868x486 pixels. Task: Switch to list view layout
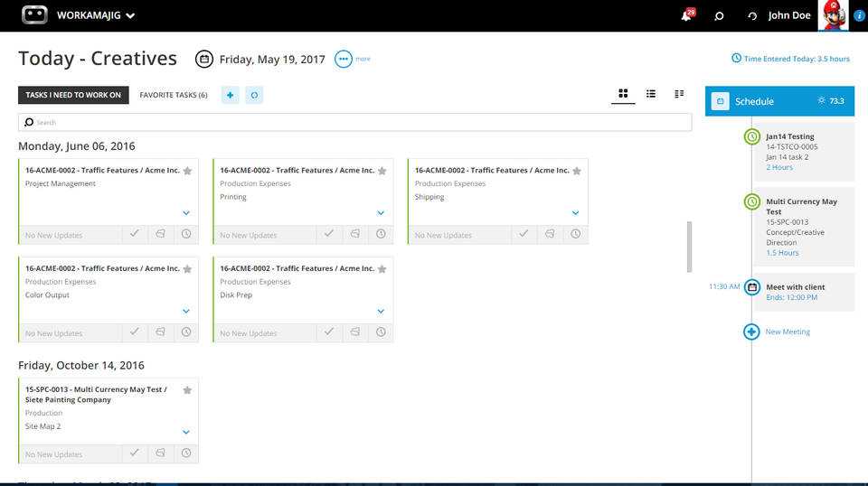[651, 94]
